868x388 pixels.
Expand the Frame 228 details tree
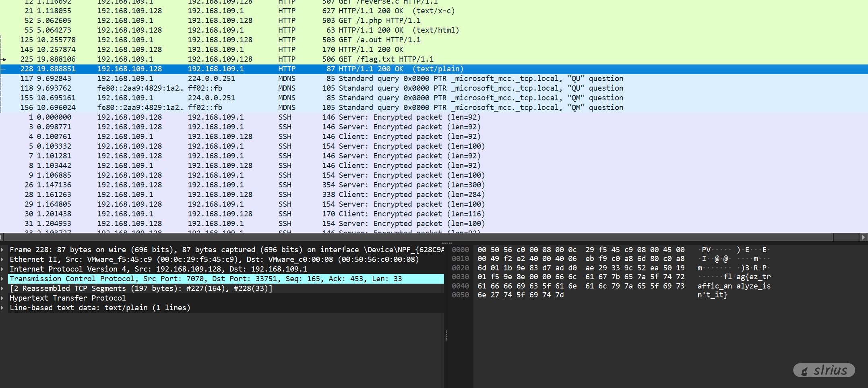point(3,250)
